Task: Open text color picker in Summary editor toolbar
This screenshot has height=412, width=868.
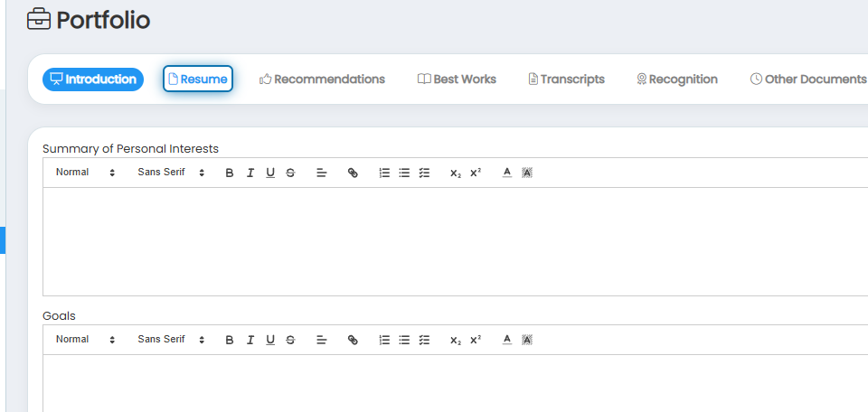Action: [507, 173]
